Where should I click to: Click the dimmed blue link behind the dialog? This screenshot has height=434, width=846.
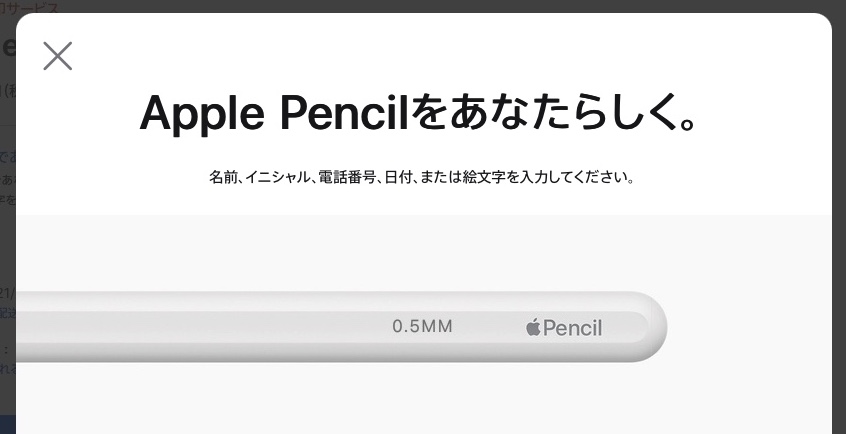point(8,155)
